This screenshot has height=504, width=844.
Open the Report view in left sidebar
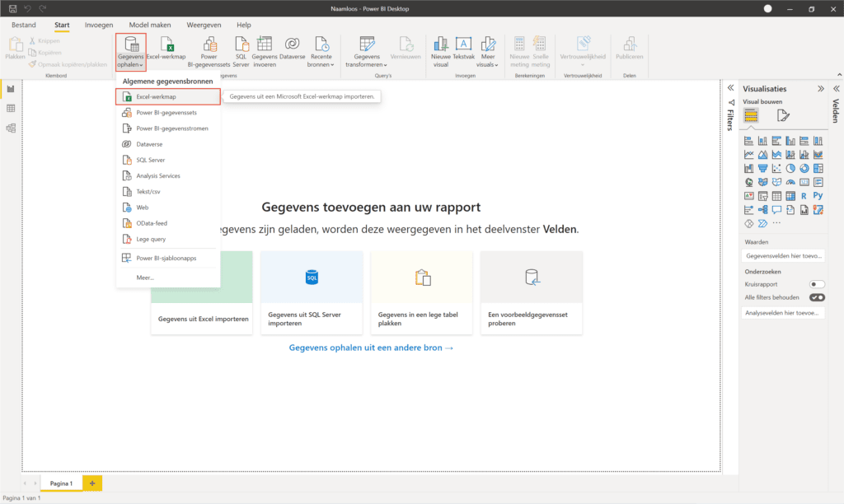(10, 89)
